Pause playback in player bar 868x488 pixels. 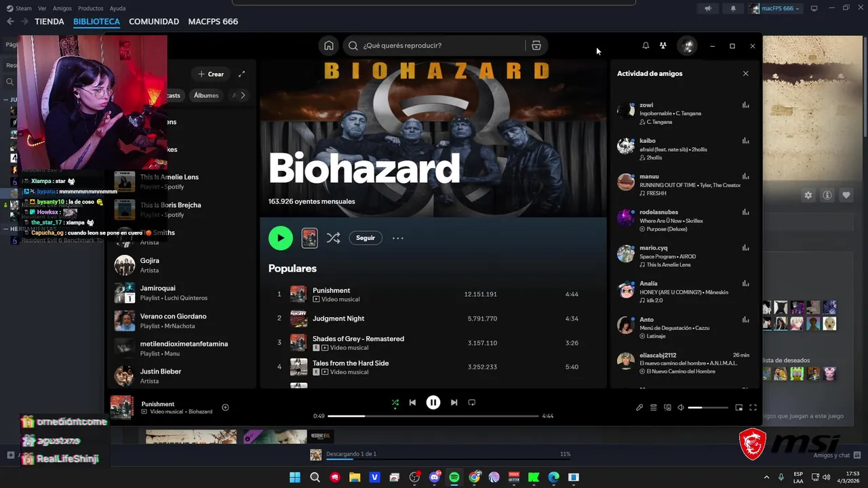[x=433, y=403]
